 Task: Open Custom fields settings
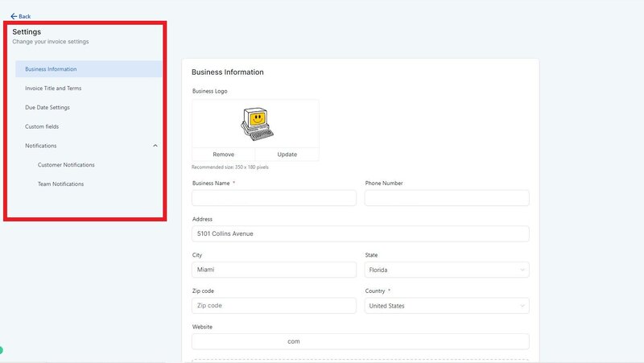tap(42, 126)
